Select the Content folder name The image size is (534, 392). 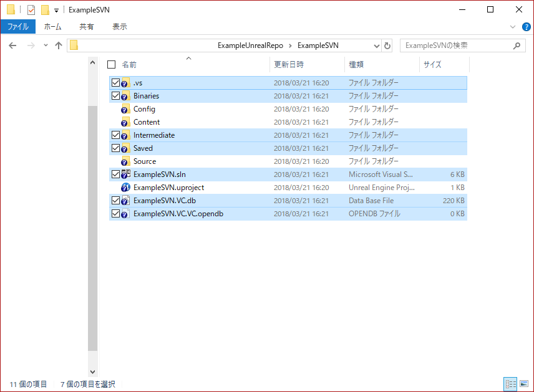[147, 122]
